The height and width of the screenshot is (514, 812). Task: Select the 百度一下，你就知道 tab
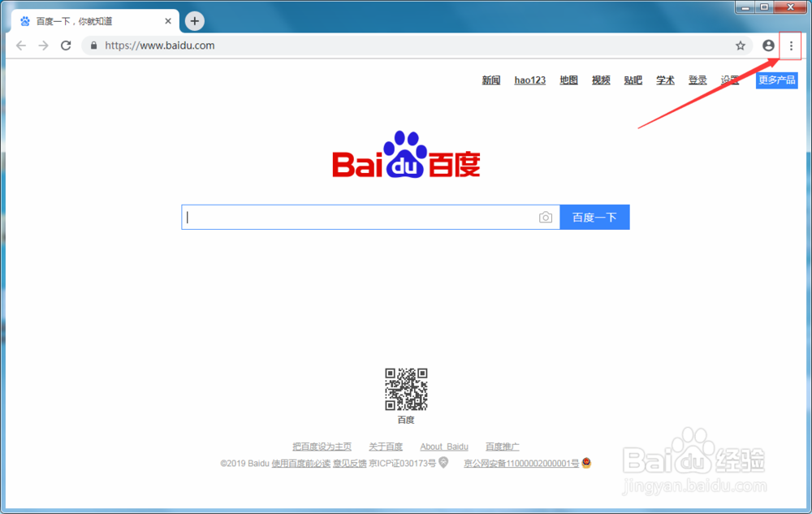(x=96, y=21)
